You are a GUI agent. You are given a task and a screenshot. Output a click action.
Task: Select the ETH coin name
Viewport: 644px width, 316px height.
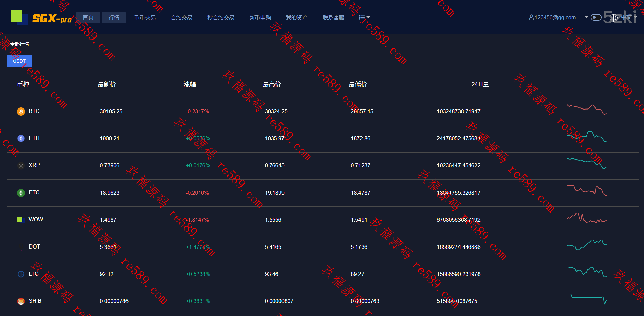point(34,138)
